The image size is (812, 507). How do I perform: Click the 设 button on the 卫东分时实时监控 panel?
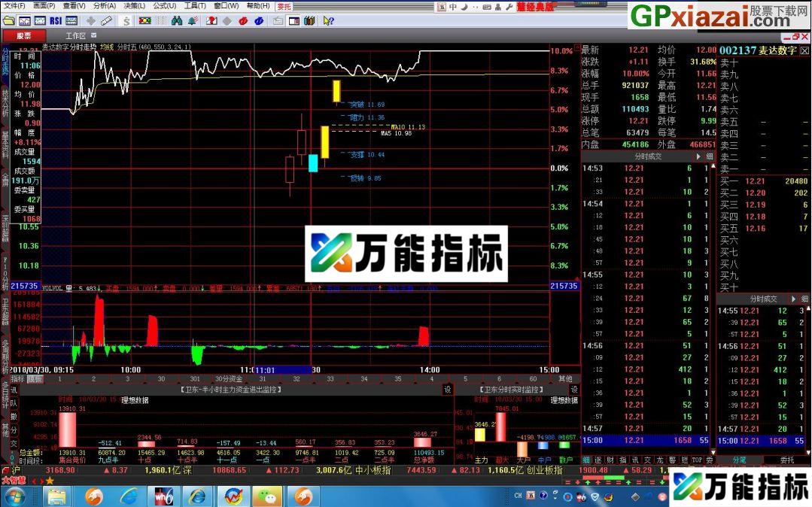pos(576,390)
